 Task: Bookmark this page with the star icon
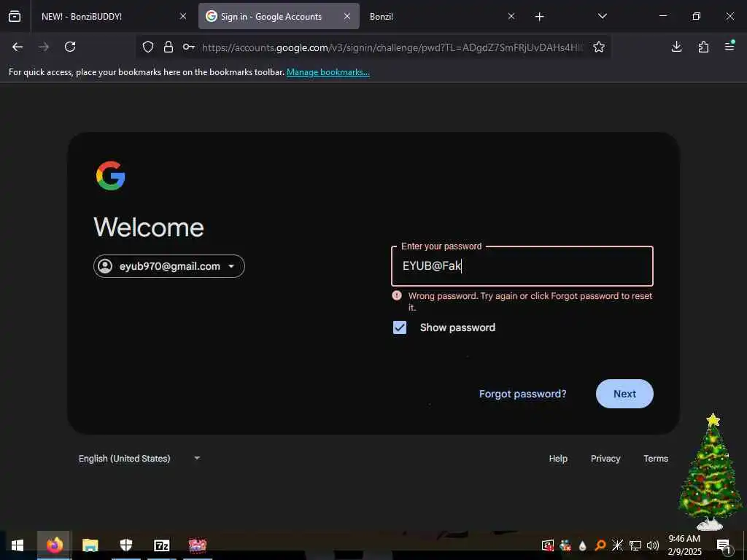click(x=599, y=47)
